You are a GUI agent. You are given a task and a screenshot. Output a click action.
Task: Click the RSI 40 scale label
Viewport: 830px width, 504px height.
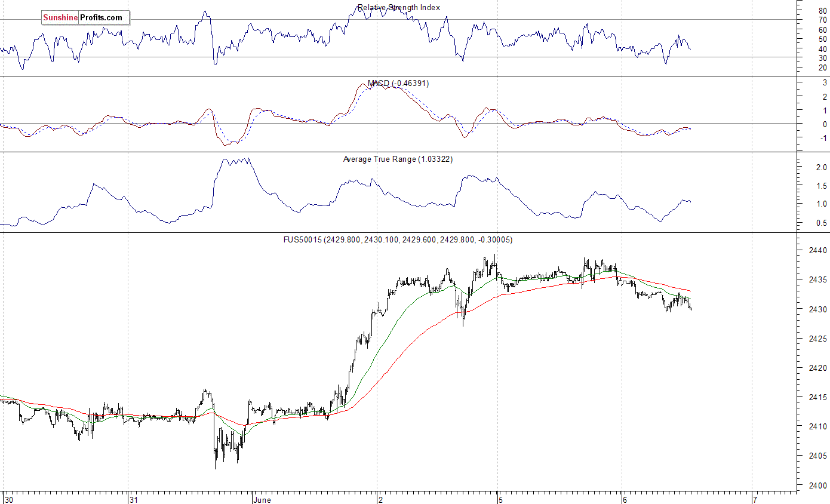click(x=823, y=48)
